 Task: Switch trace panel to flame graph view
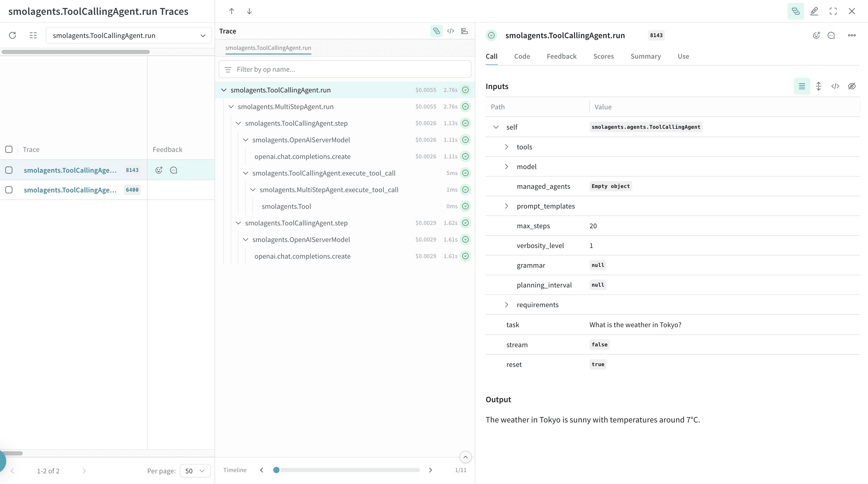[465, 31]
